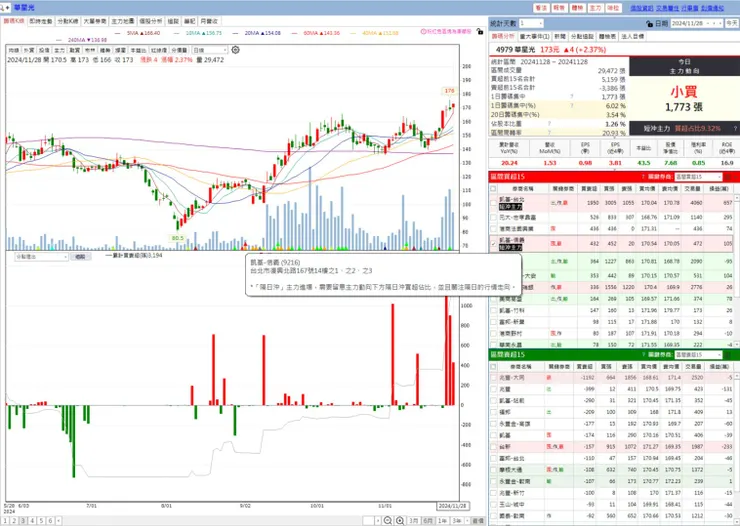Open the 法人目標 tab
Screen dimensions: 740x526
632,36
